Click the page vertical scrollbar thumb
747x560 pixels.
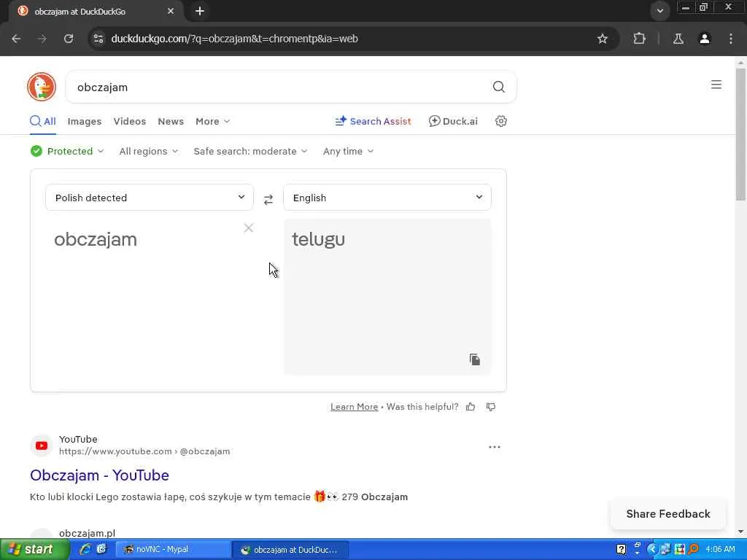[740, 133]
